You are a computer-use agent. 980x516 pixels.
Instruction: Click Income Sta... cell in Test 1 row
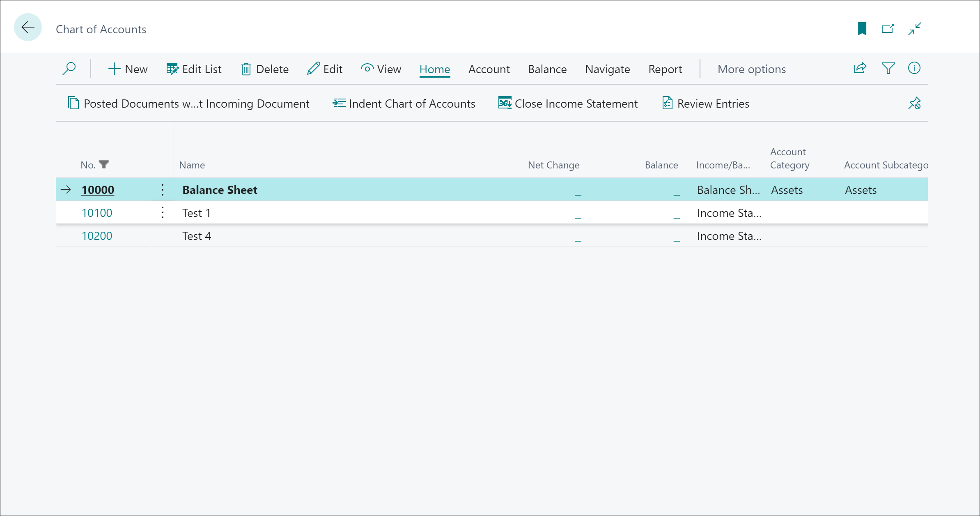pos(729,213)
